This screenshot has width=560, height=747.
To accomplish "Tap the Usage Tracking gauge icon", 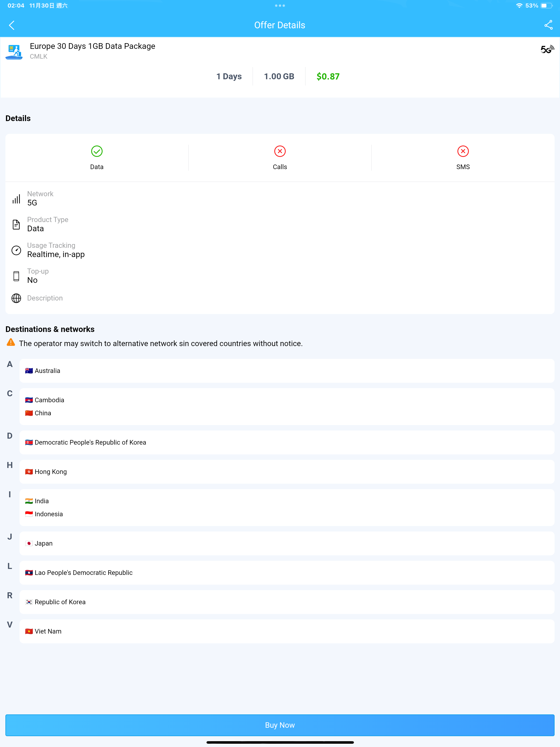I will 16,250.
